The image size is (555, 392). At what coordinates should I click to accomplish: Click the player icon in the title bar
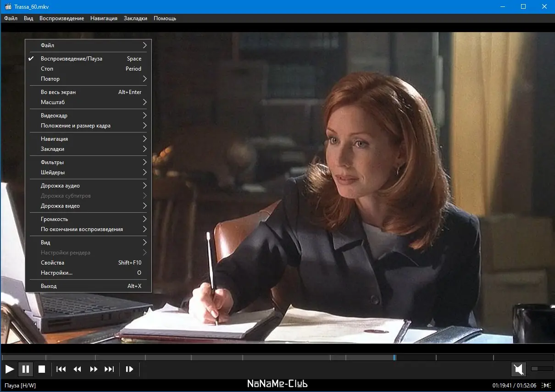coord(7,7)
